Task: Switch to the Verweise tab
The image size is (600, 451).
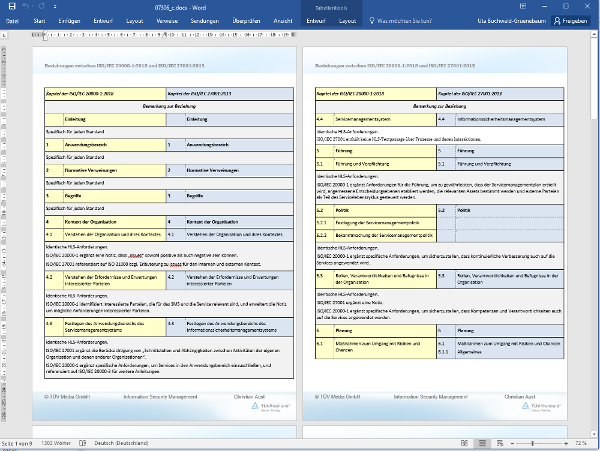Action: [167, 21]
